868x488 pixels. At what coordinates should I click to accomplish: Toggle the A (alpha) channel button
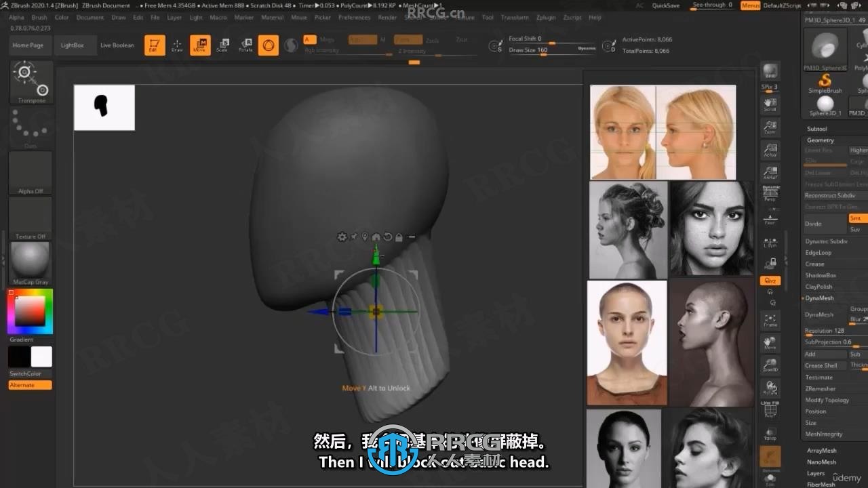309,40
